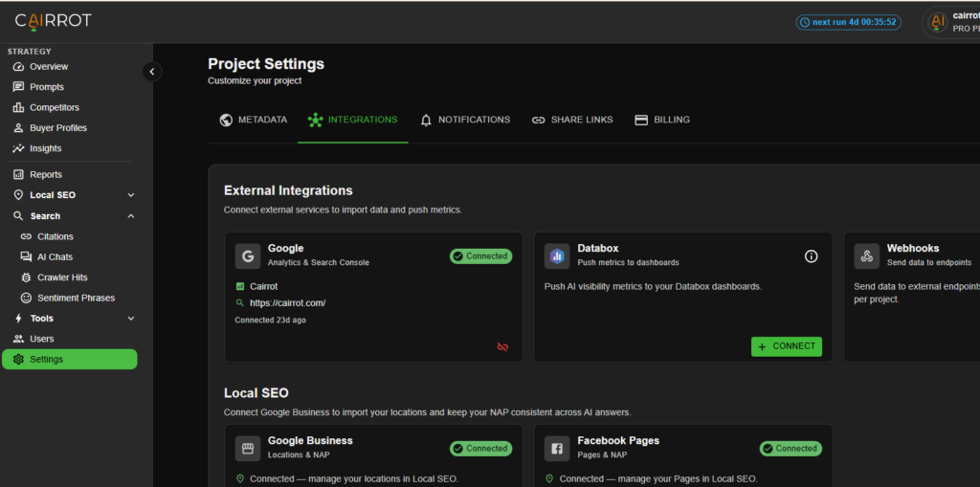The image size is (980, 487).
Task: Select Settings in the sidebar
Action: [69, 359]
